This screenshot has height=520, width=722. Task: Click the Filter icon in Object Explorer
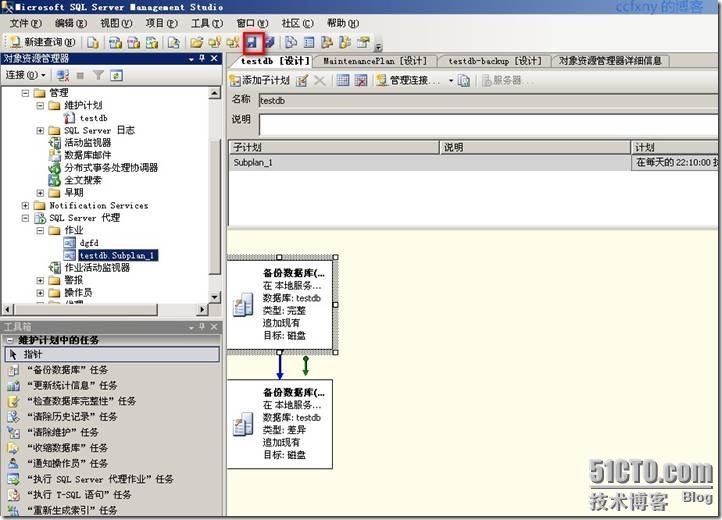click(98, 75)
